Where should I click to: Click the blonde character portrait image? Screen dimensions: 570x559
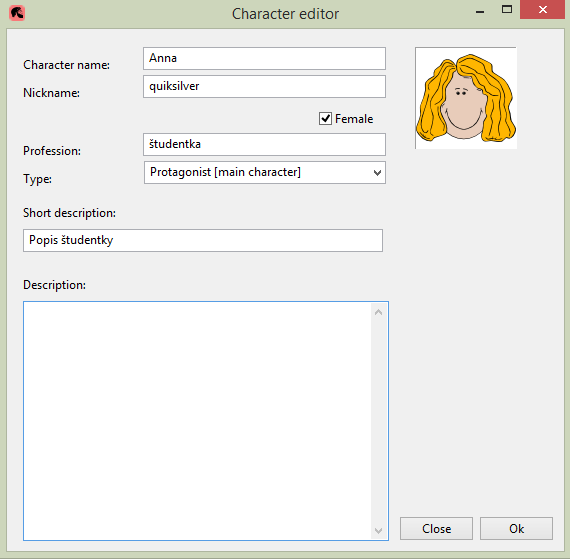466,98
